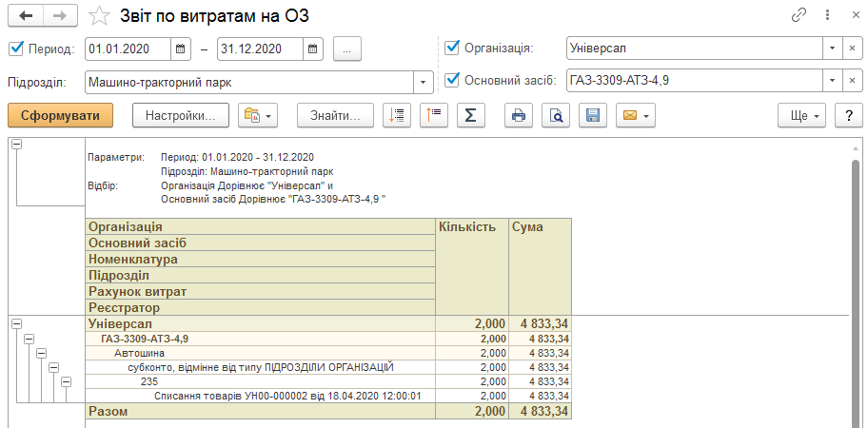This screenshot has width=868, height=428.
Task: Select the Реєстратор header cell
Action: click(x=261, y=307)
